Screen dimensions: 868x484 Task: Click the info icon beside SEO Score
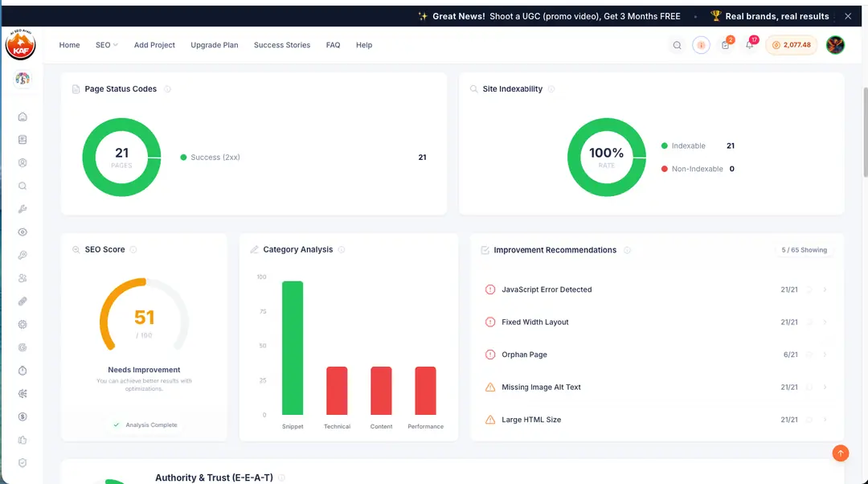point(133,250)
